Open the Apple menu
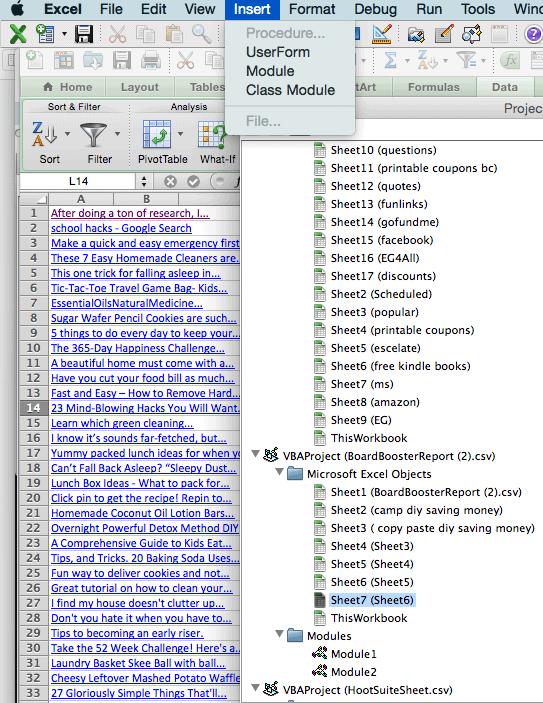The height and width of the screenshot is (703, 543). [x=17, y=9]
